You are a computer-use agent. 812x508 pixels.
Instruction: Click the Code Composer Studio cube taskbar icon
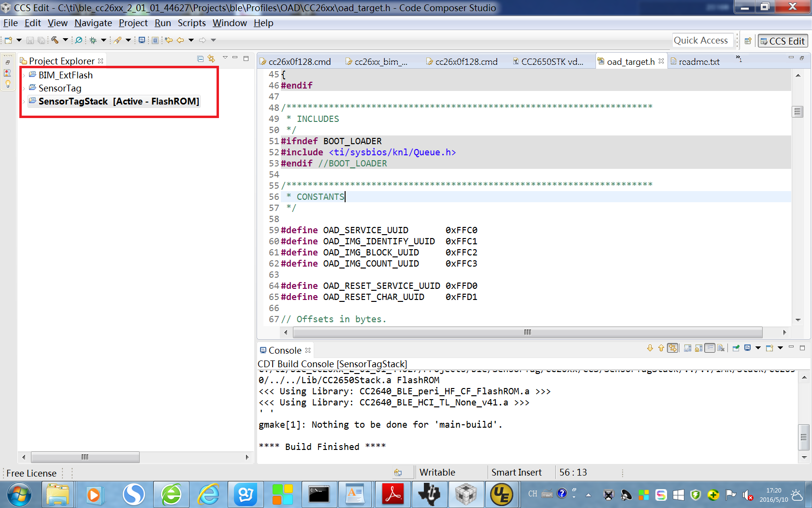[x=466, y=494]
